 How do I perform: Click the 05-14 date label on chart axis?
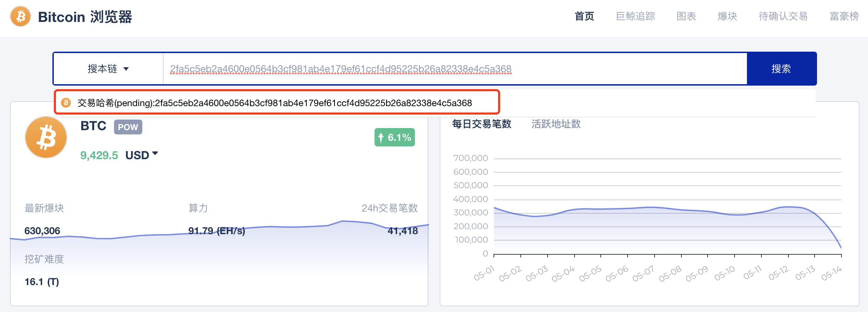tap(832, 273)
